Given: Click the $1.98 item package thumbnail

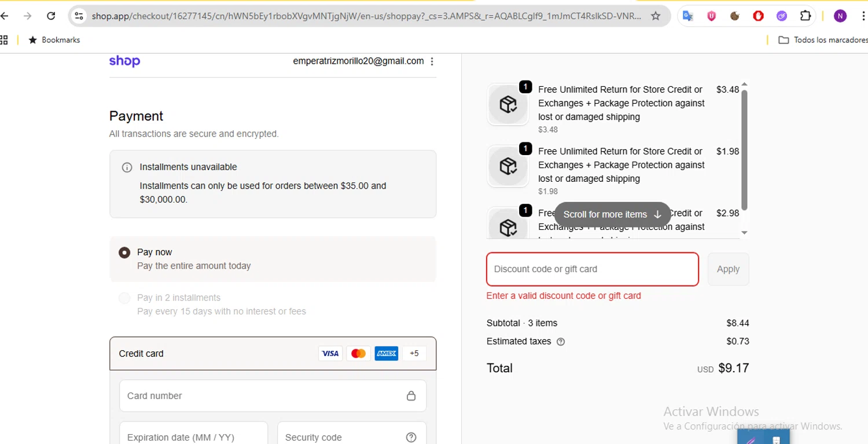Looking at the screenshot, I should coord(508,166).
